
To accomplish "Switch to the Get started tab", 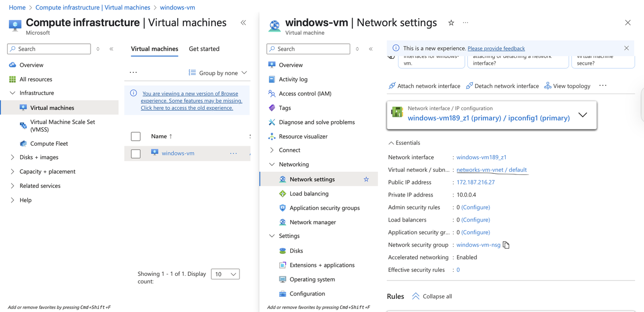I will [204, 49].
